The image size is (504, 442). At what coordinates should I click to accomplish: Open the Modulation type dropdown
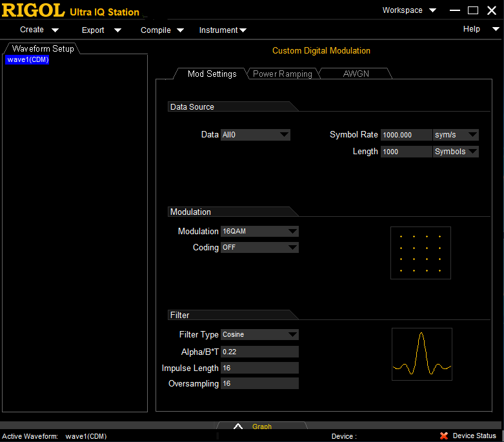(259, 231)
